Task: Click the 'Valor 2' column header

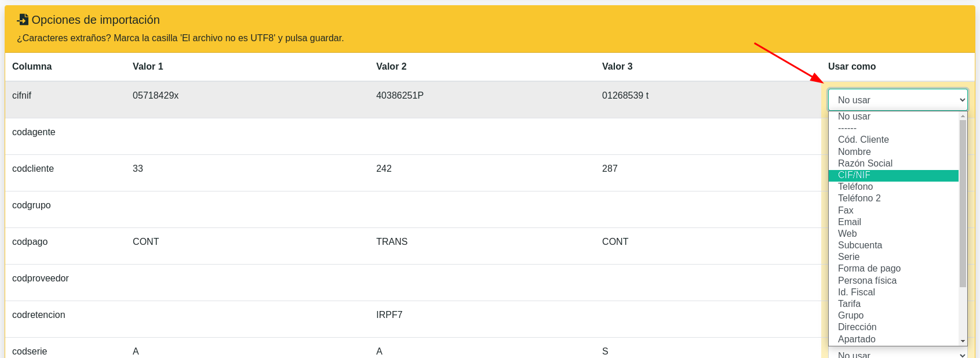Action: (x=391, y=67)
